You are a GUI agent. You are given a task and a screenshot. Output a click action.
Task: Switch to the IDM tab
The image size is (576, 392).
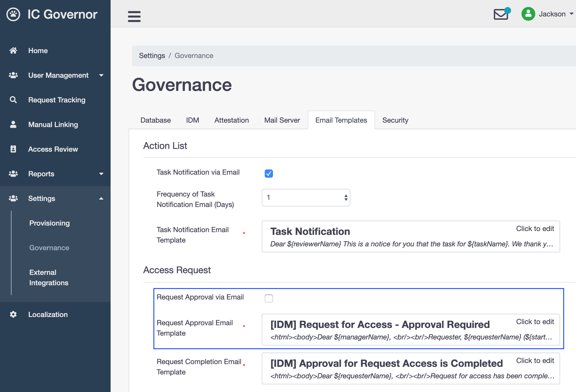pyautogui.click(x=192, y=120)
